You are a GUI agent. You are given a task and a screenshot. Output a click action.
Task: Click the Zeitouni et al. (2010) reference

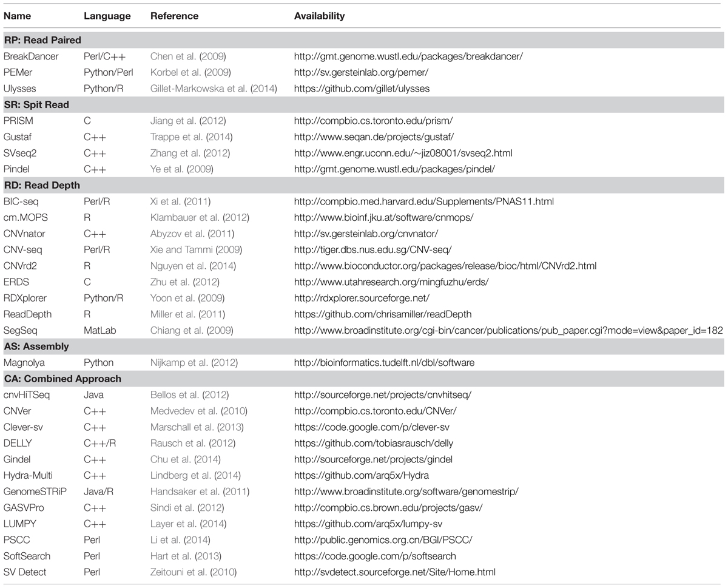click(x=194, y=572)
